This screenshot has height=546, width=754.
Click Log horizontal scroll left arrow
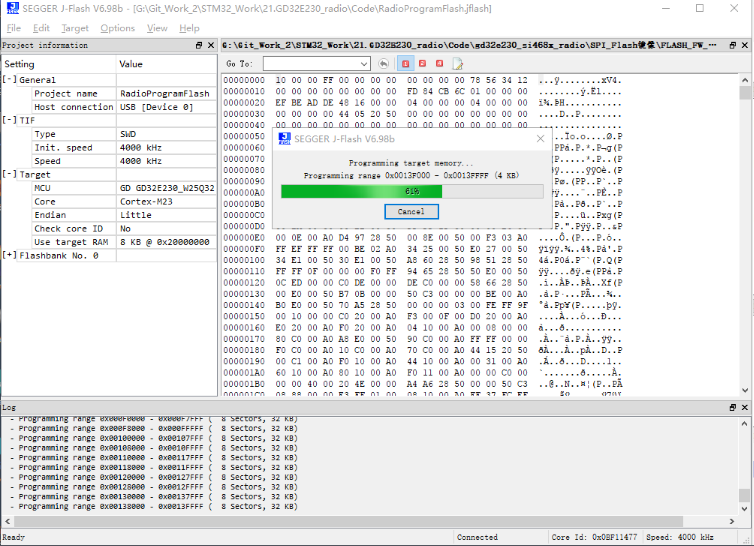tap(8, 521)
